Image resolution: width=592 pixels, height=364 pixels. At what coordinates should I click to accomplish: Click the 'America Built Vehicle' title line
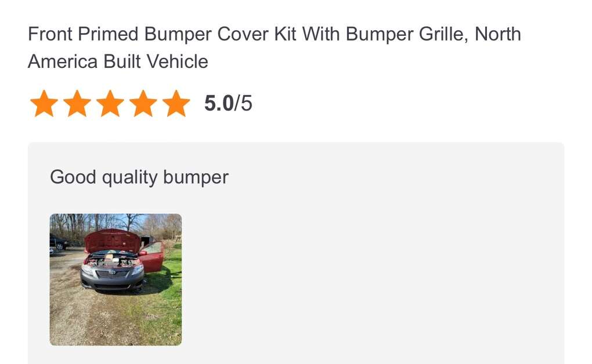coord(118,61)
